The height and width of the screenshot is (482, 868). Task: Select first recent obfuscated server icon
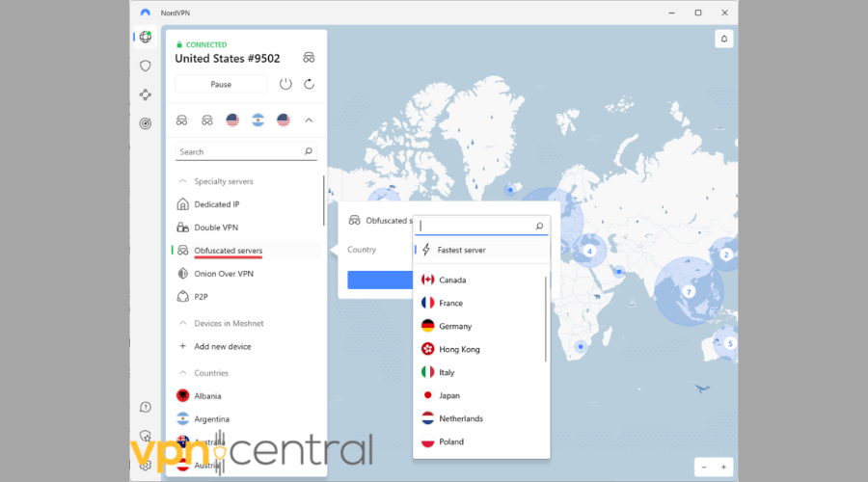[181, 120]
